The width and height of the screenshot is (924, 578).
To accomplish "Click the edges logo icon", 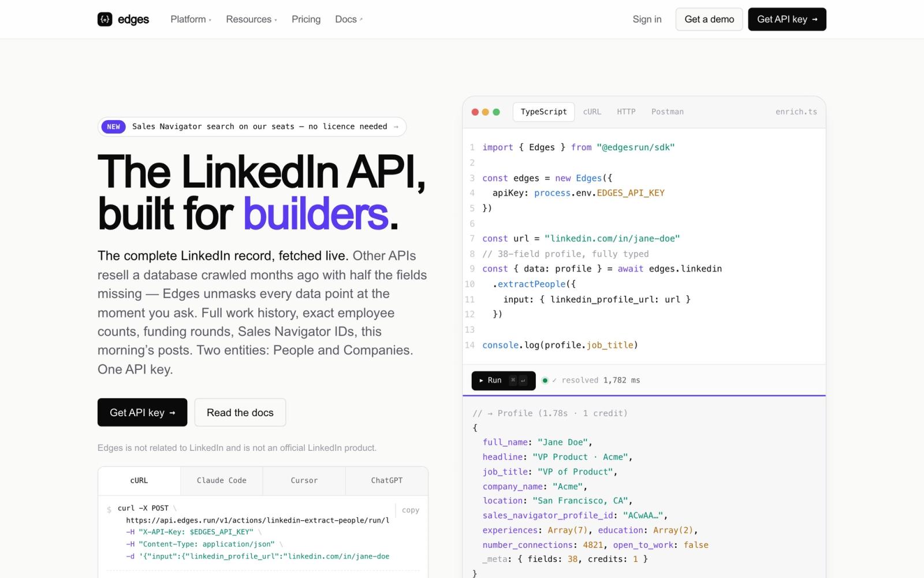I will [105, 19].
